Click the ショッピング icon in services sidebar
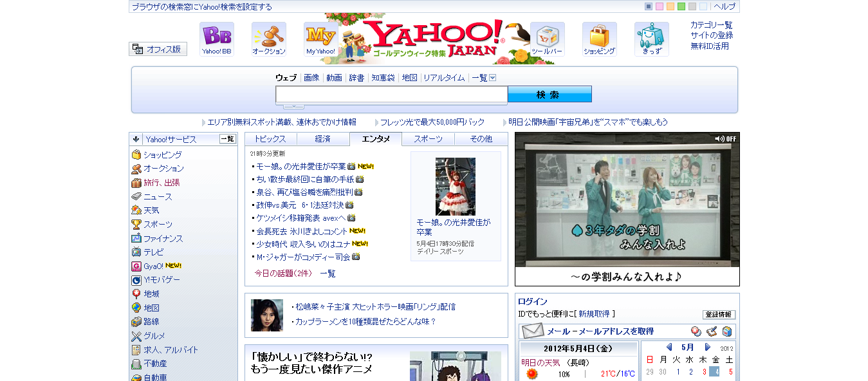The height and width of the screenshot is (381, 868). point(136,155)
